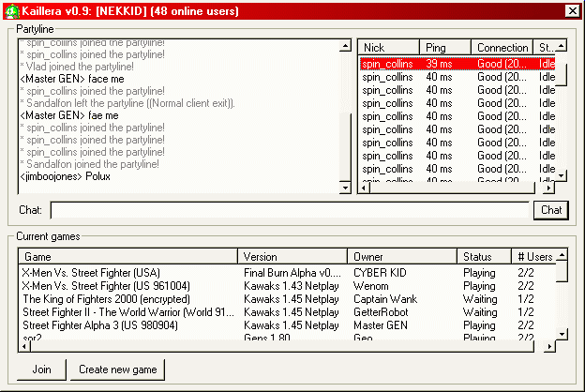Sort games by Version column header
585x392 pixels.
[x=292, y=256]
